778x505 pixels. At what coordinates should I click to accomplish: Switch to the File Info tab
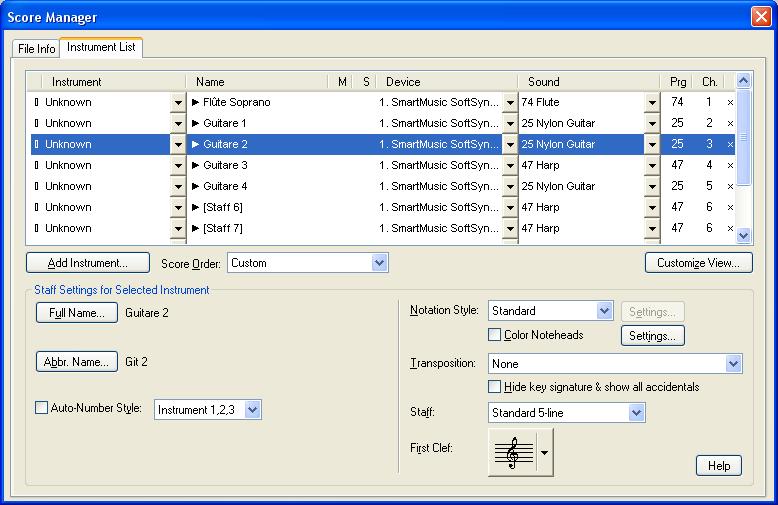[x=36, y=49]
